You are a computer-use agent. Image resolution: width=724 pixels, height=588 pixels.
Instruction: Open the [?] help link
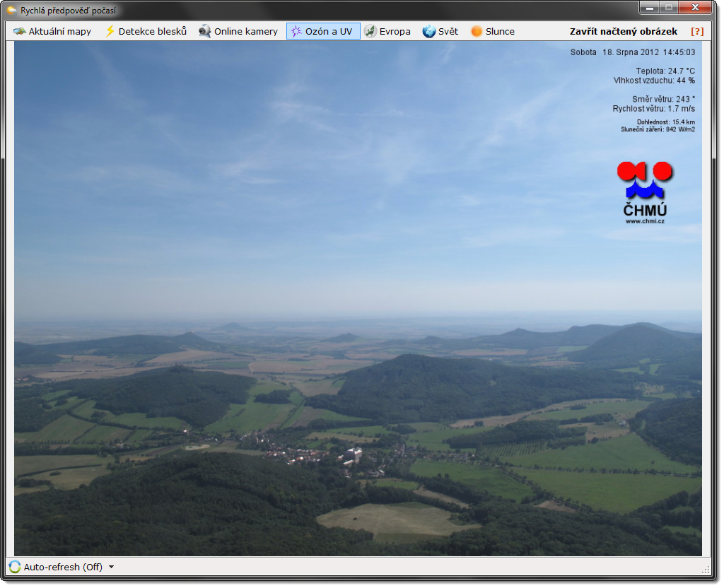(x=696, y=31)
